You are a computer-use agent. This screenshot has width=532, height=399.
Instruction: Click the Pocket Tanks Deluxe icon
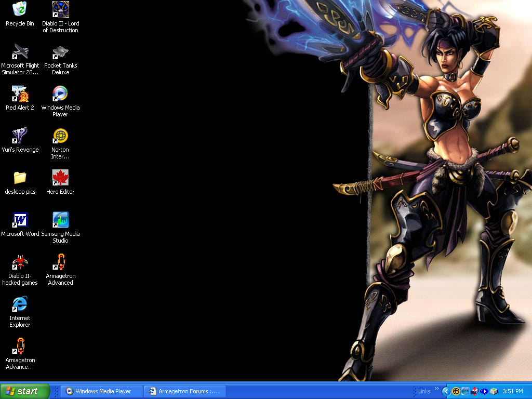point(60,51)
